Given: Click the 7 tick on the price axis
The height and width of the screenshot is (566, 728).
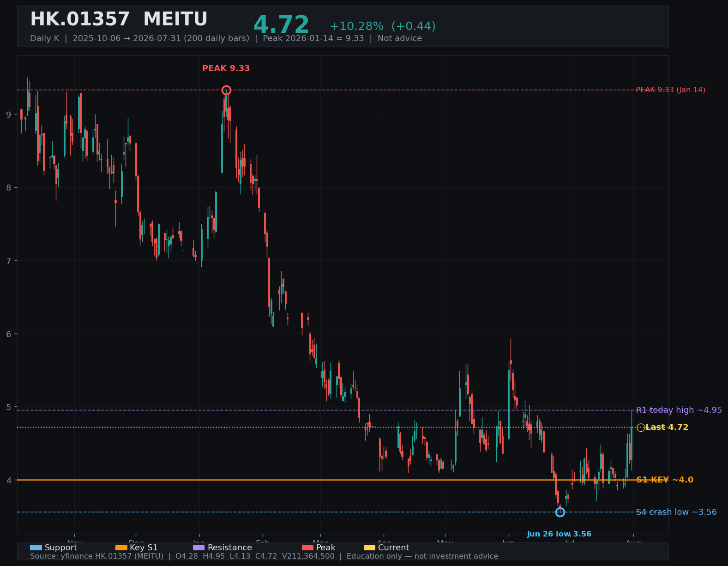Looking at the screenshot, I should 9,261.
